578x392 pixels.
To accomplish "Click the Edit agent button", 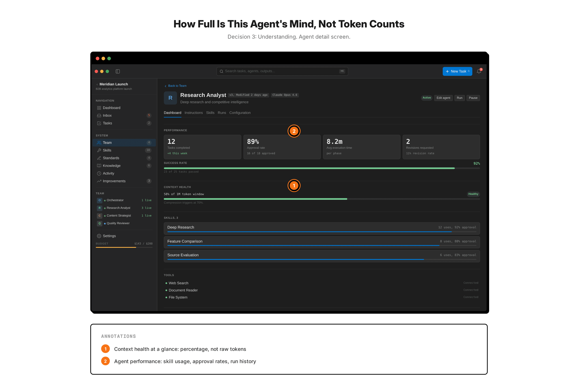I will (443, 98).
